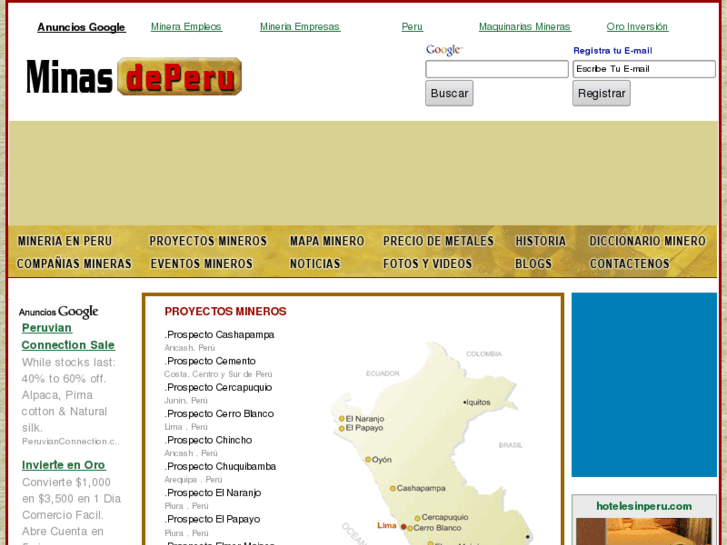Click the PeruvianConnection.c.. ad URL text
Viewport: 727px width, 545px height.
[70, 442]
